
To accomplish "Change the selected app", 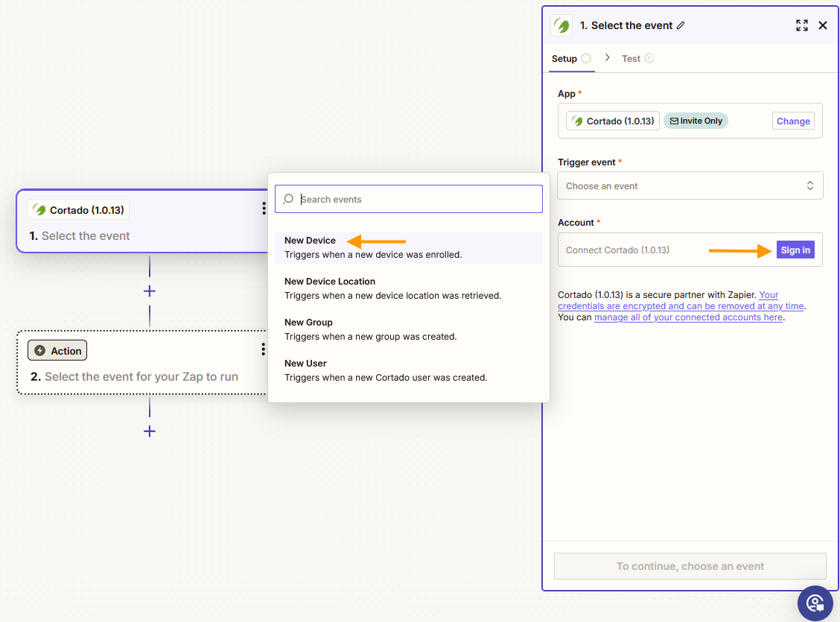I will coord(793,121).
